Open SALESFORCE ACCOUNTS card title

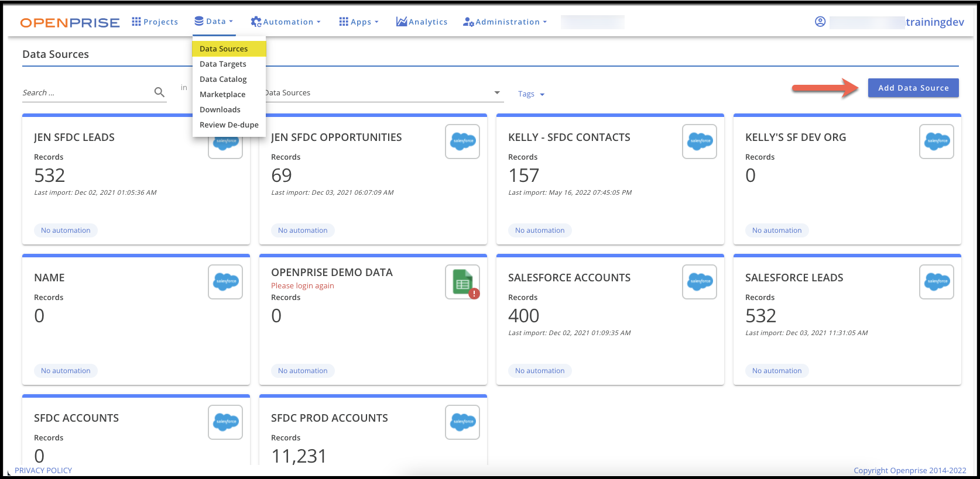click(x=569, y=278)
